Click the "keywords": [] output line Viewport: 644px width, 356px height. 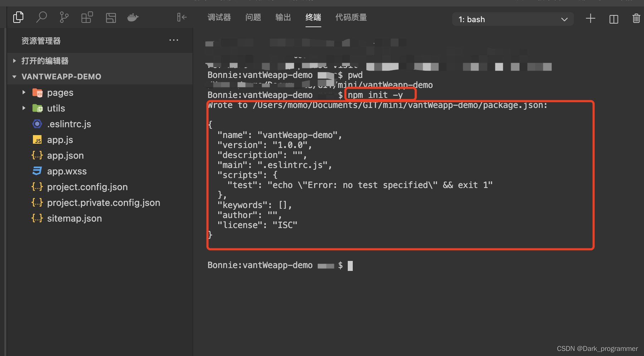coord(255,205)
